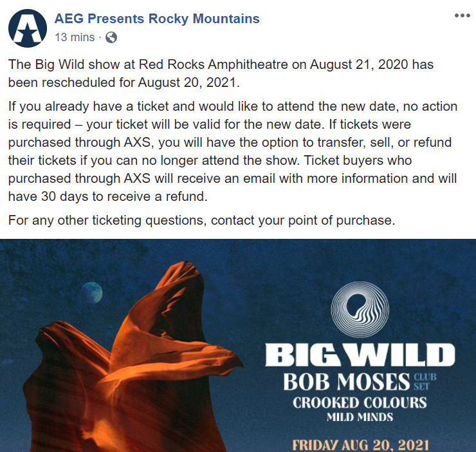
Task: Click the For any other ticketing questions line
Action: [201, 220]
